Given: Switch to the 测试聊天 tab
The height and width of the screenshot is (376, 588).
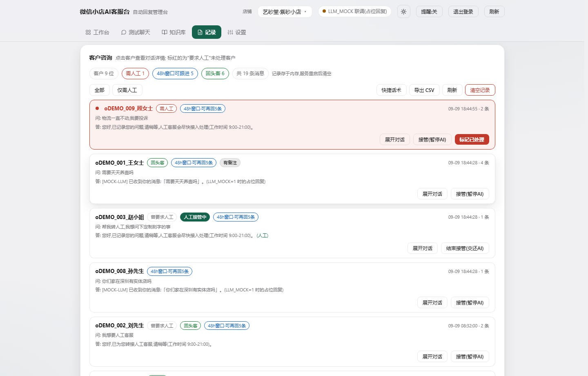Looking at the screenshot, I should pos(136,32).
